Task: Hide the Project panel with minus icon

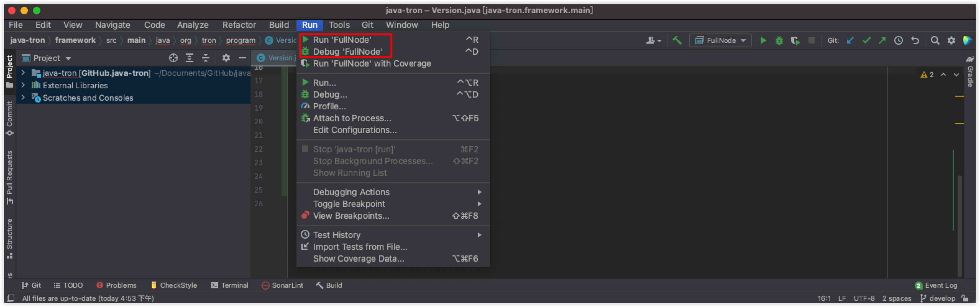Action: coord(242,58)
